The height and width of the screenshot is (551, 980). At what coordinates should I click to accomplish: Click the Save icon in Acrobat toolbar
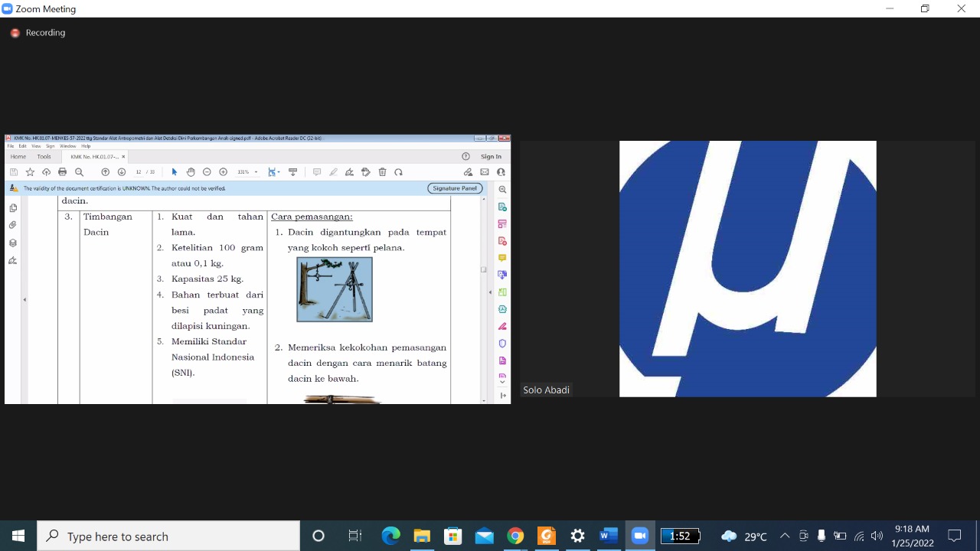coord(14,172)
